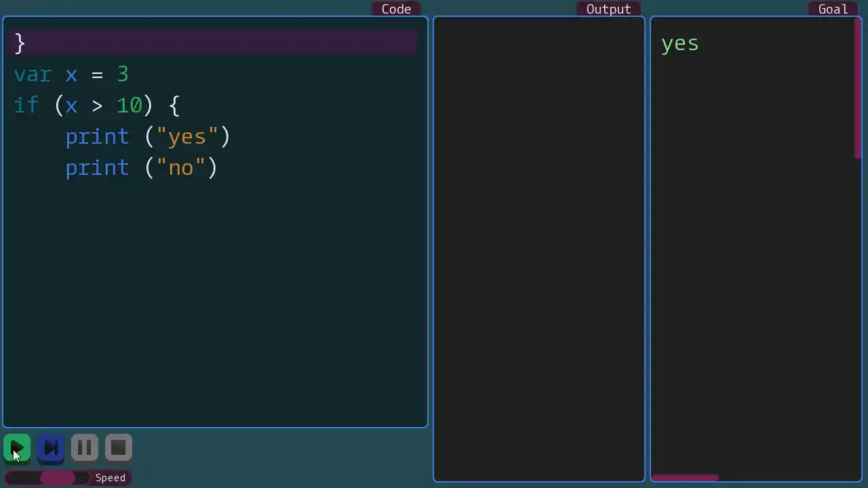Image resolution: width=868 pixels, height=488 pixels.
Task: Select the closing brace code line
Action: [x=215, y=43]
